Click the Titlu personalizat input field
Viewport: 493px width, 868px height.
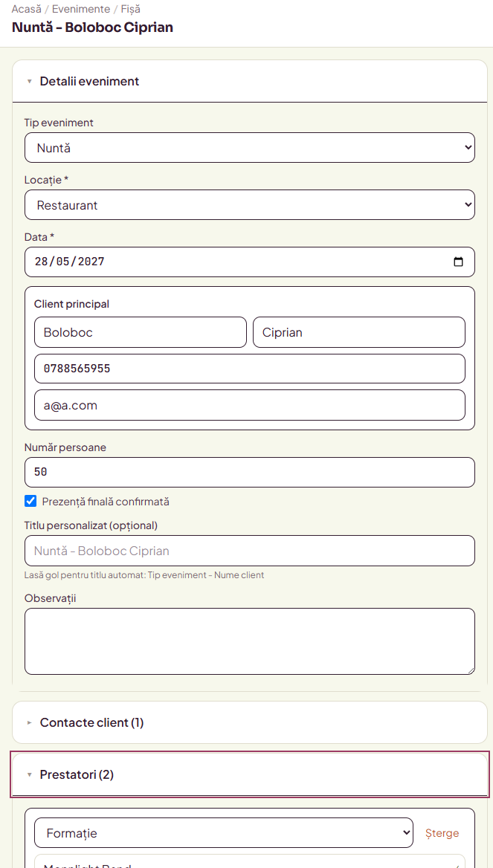point(249,551)
